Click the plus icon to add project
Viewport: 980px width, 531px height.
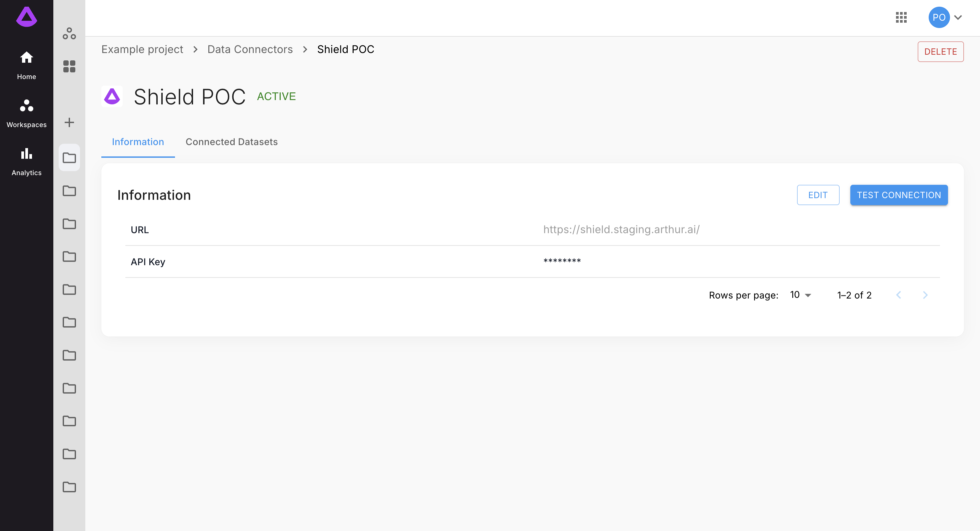69,122
